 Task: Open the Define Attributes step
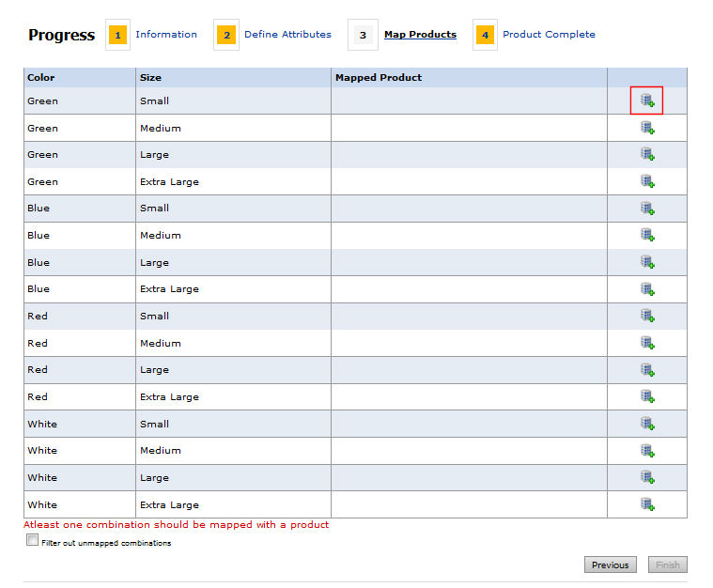pos(287,35)
